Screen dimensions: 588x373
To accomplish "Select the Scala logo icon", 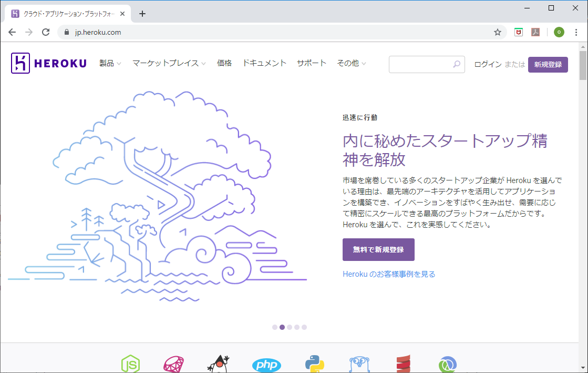I will coord(404,364).
